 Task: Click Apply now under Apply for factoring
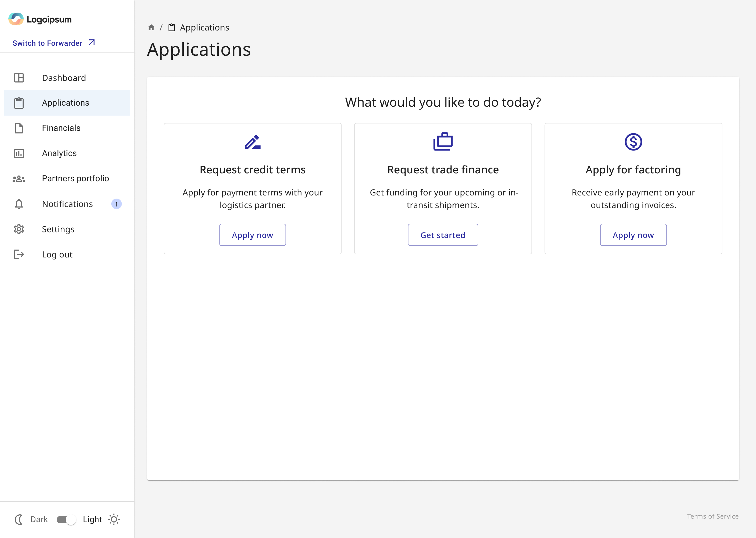(x=633, y=235)
